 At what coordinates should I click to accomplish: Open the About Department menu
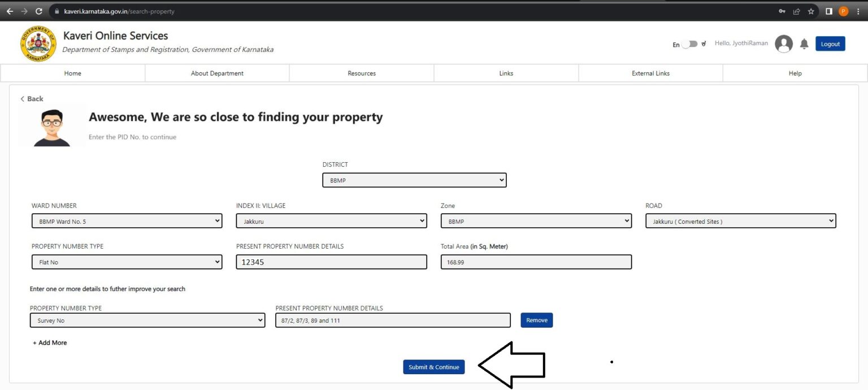pyautogui.click(x=217, y=73)
